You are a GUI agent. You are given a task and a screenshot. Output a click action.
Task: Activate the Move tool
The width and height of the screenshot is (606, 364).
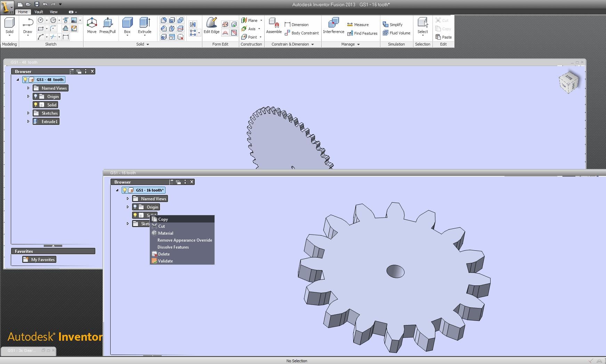pyautogui.click(x=91, y=25)
